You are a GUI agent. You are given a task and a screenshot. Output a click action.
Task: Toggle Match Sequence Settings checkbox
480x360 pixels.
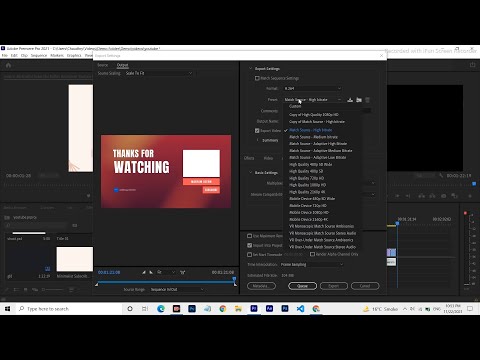pyautogui.click(x=257, y=78)
